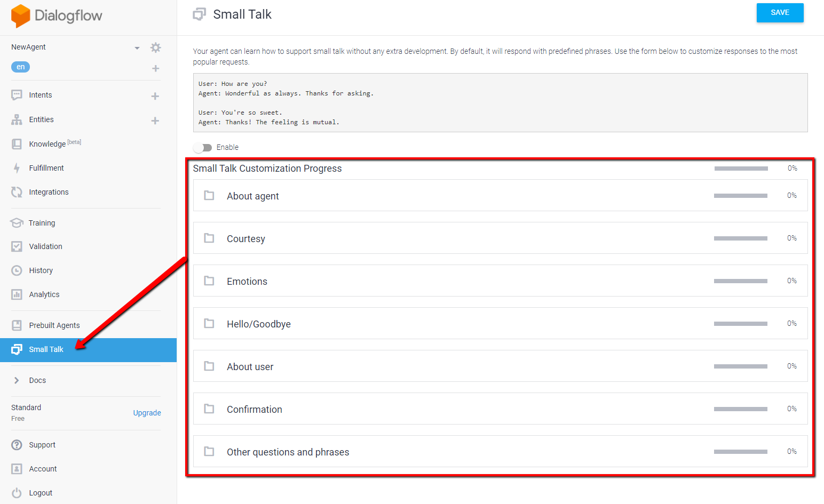The height and width of the screenshot is (504, 824).
Task: Create new entity with plus icon
Action: click(x=155, y=121)
